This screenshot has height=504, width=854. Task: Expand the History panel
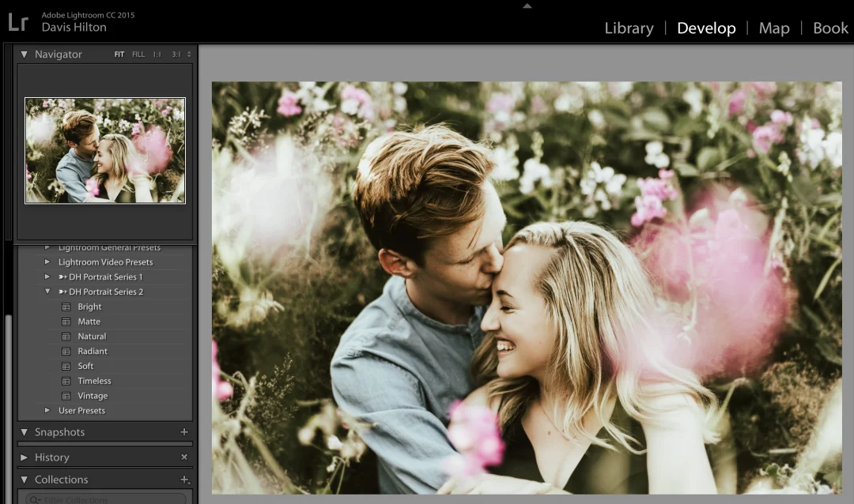point(24,457)
